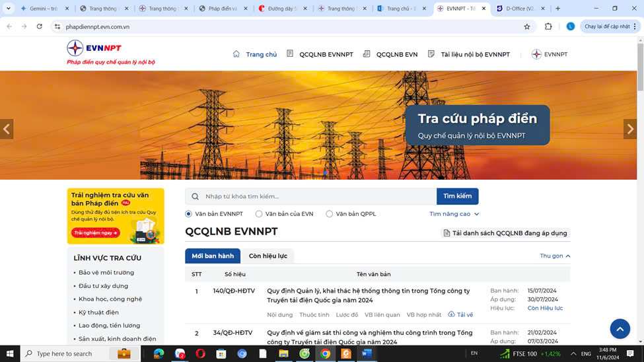
Task: Switch to the Gemini browser tab
Action: (x=44, y=8)
